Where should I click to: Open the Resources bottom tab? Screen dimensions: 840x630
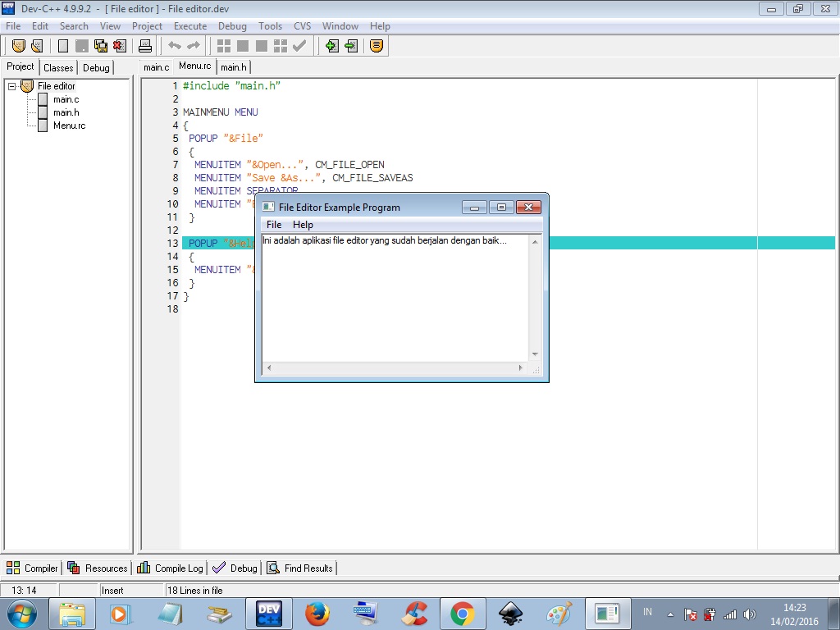(x=98, y=568)
